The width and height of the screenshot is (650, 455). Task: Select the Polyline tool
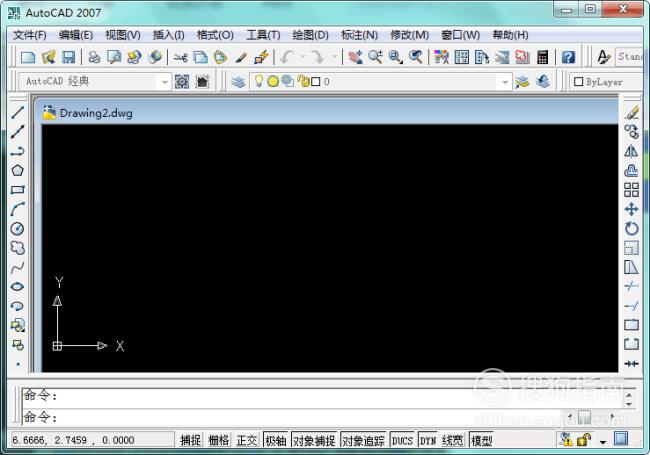[17, 151]
